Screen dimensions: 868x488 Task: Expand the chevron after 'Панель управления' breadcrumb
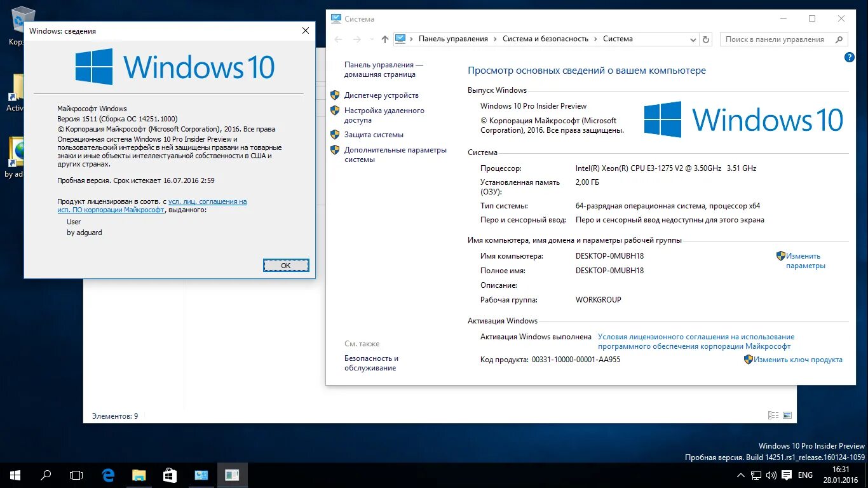496,39
